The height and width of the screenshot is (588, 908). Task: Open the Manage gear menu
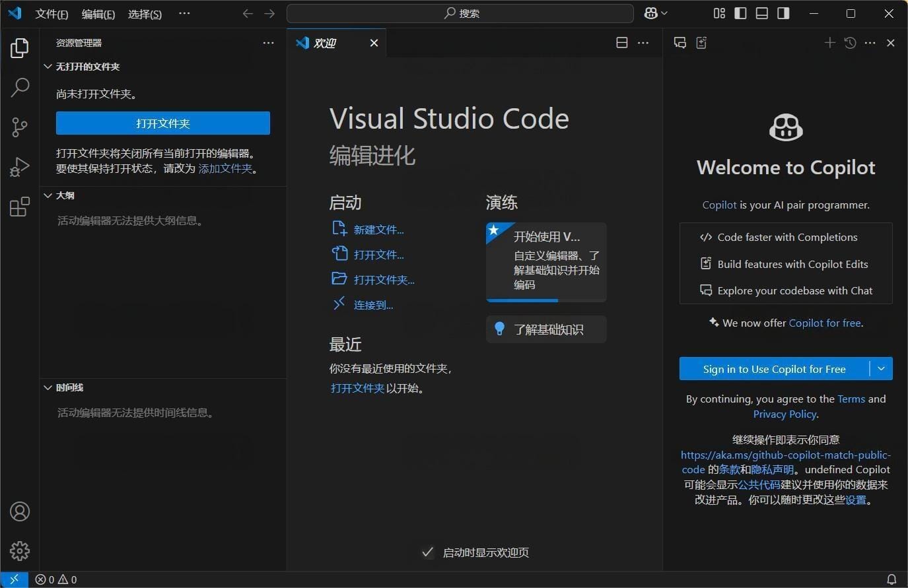(20, 550)
